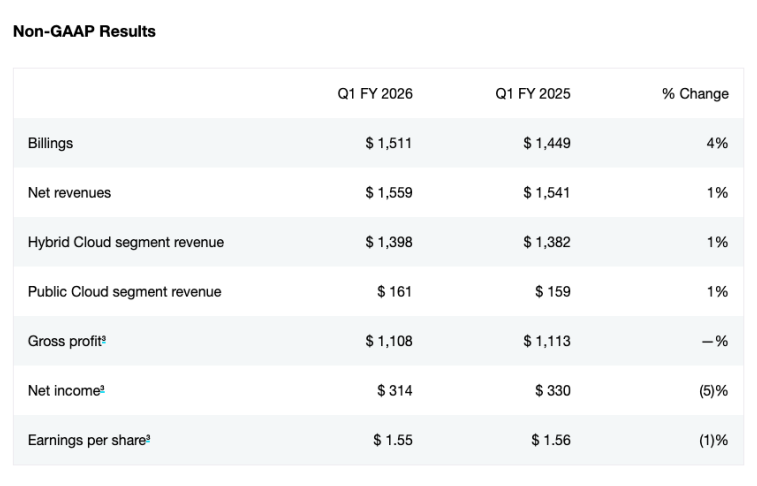This screenshot has width=757, height=486.
Task: Click the % Change column header
Action: (695, 94)
